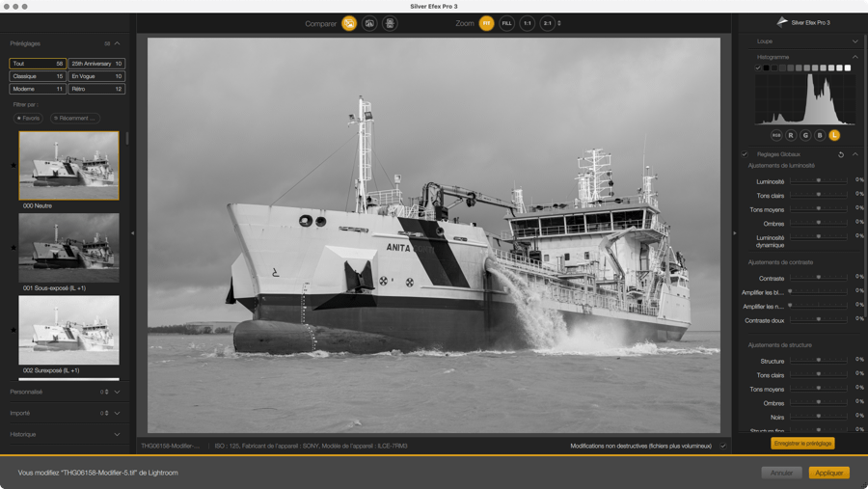Adjust the Contraste slider
This screenshot has height=489, width=868.
tap(818, 278)
